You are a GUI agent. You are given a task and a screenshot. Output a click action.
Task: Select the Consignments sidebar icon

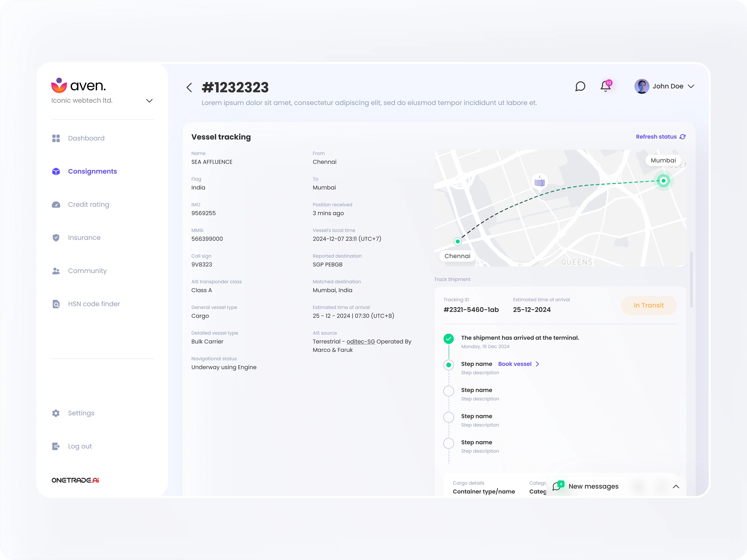point(56,171)
